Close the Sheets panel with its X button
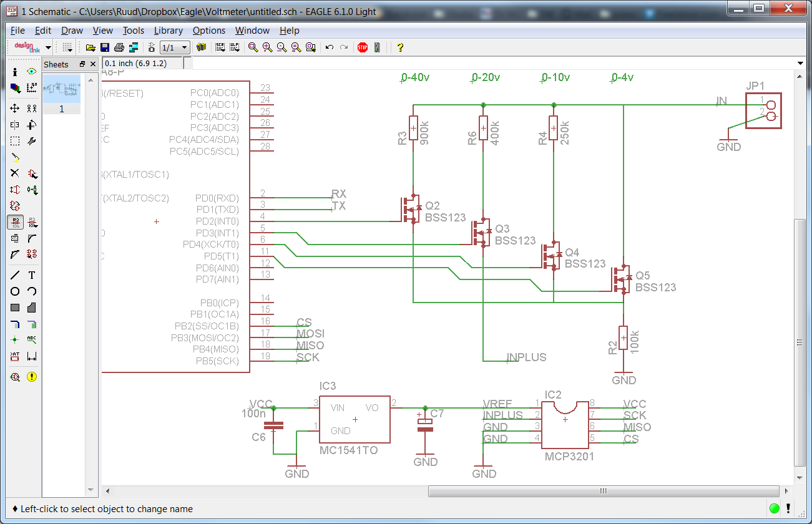The image size is (812, 524). click(x=94, y=63)
